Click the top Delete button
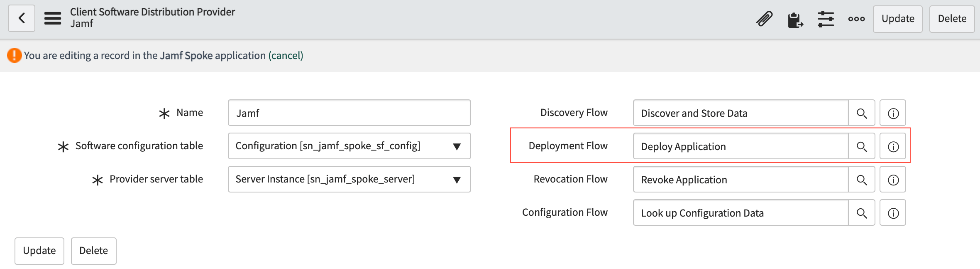 pos(952,19)
